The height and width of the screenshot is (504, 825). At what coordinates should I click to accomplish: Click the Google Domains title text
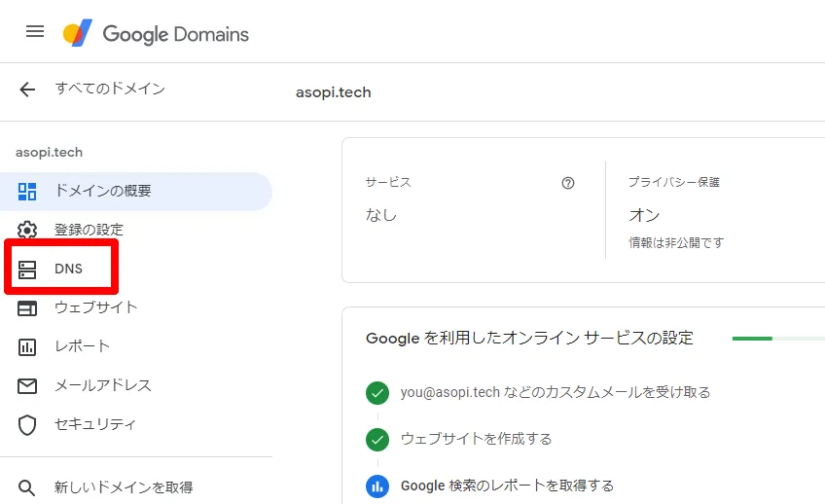[x=176, y=34]
